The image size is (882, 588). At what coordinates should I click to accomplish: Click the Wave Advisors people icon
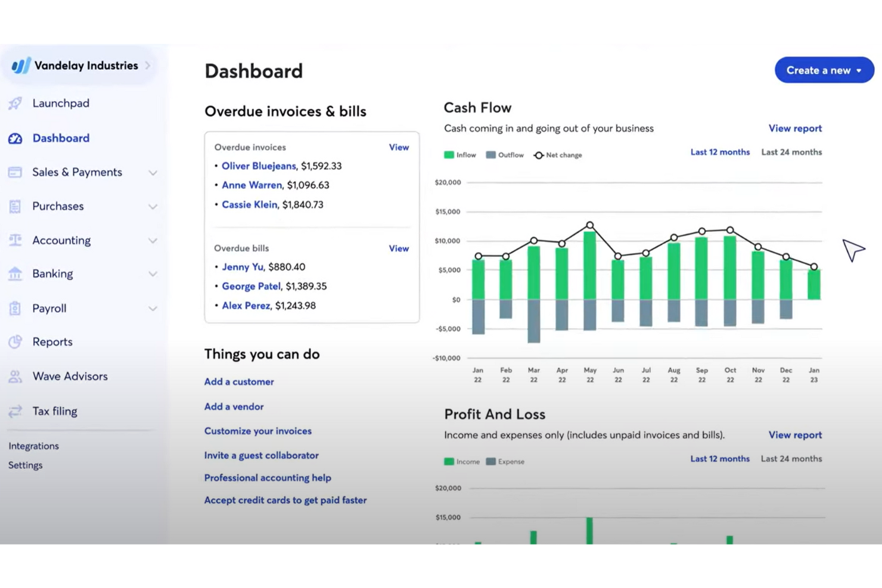tap(15, 377)
